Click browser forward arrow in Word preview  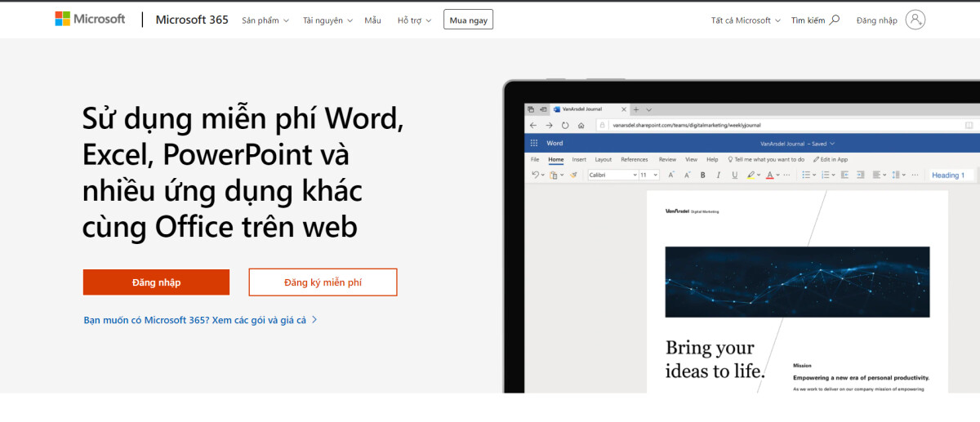(x=549, y=126)
